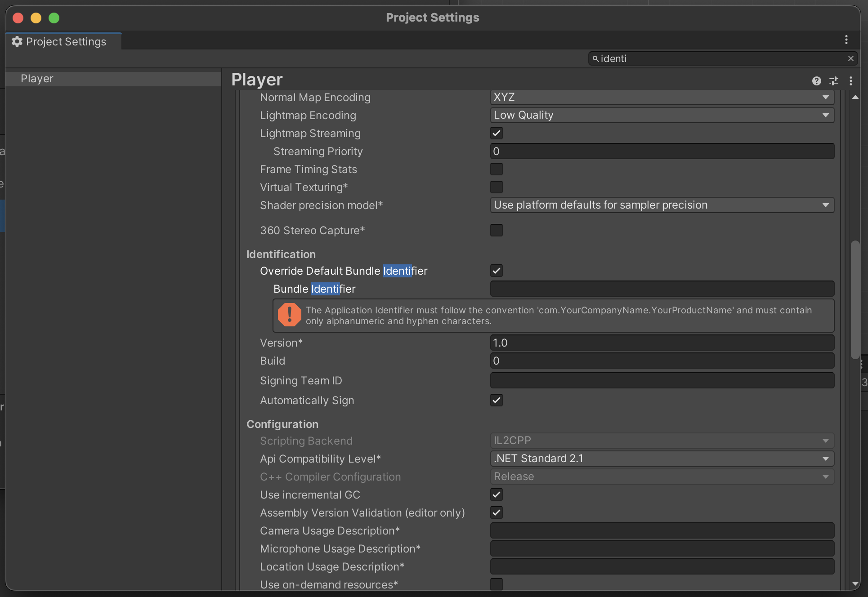Image resolution: width=868 pixels, height=597 pixels.
Task: Toggle the Automatically Sign checkbox
Action: pyautogui.click(x=496, y=400)
